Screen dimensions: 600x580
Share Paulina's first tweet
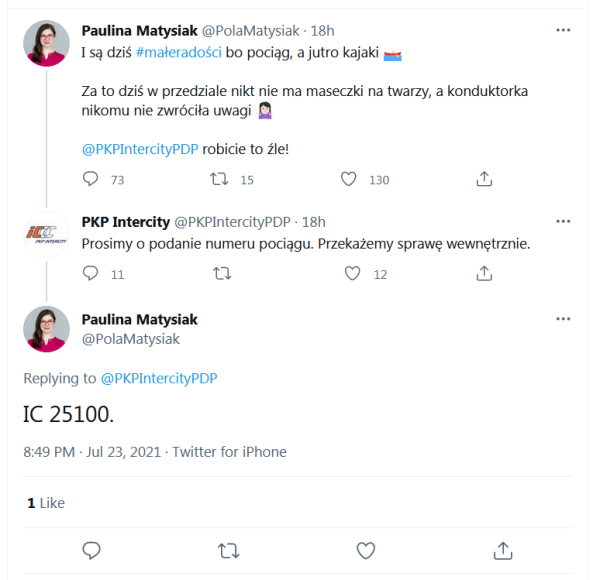tap(484, 180)
